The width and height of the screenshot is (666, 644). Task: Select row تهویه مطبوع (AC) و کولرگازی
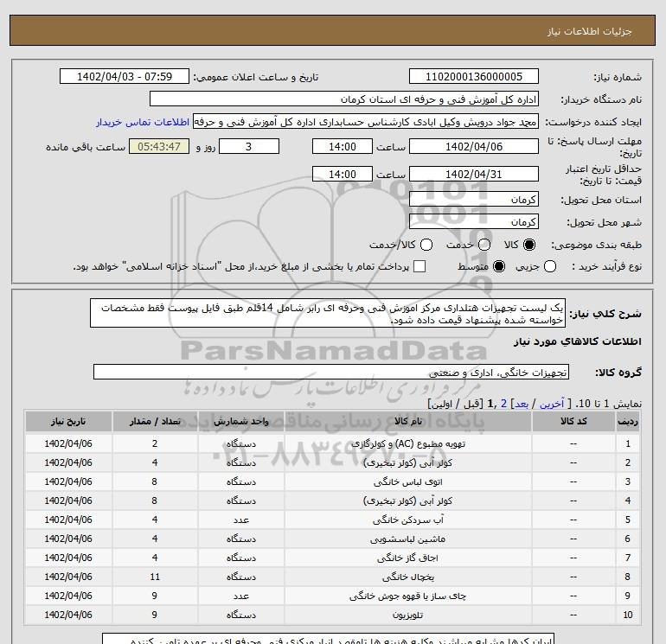click(x=332, y=443)
